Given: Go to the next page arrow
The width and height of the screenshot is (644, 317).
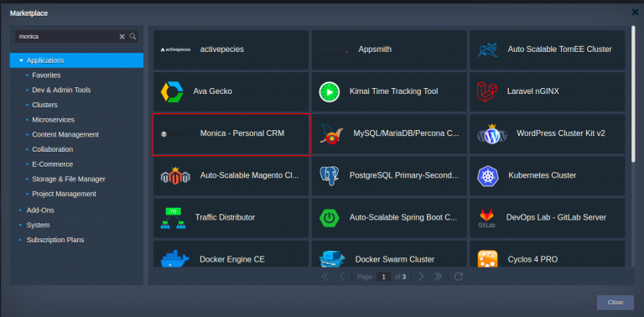Looking at the screenshot, I should (x=421, y=277).
